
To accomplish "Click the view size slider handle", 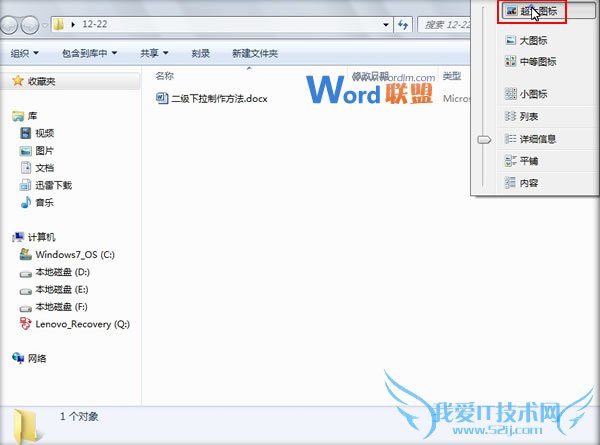I will (x=484, y=140).
